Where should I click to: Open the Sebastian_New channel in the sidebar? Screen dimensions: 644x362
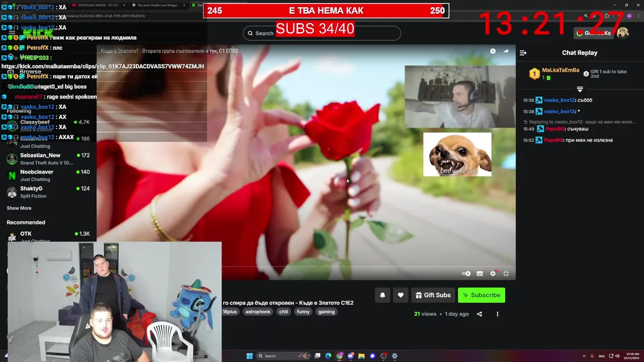(48, 159)
